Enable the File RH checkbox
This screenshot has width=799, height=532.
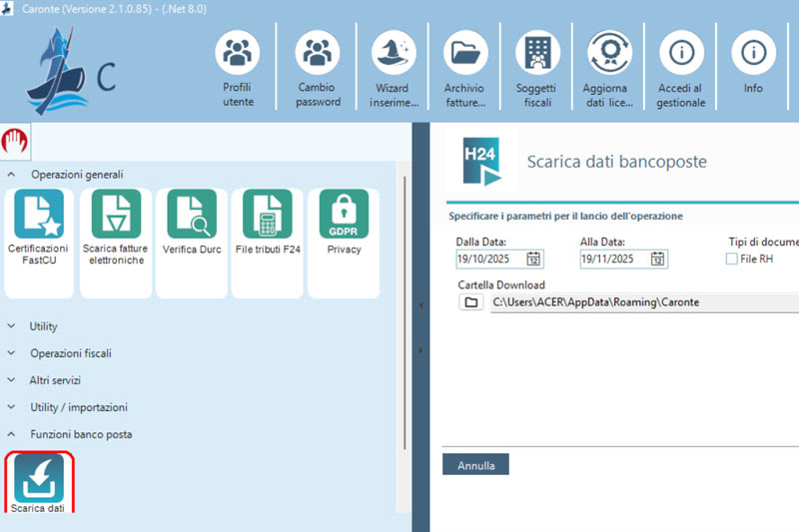click(732, 260)
